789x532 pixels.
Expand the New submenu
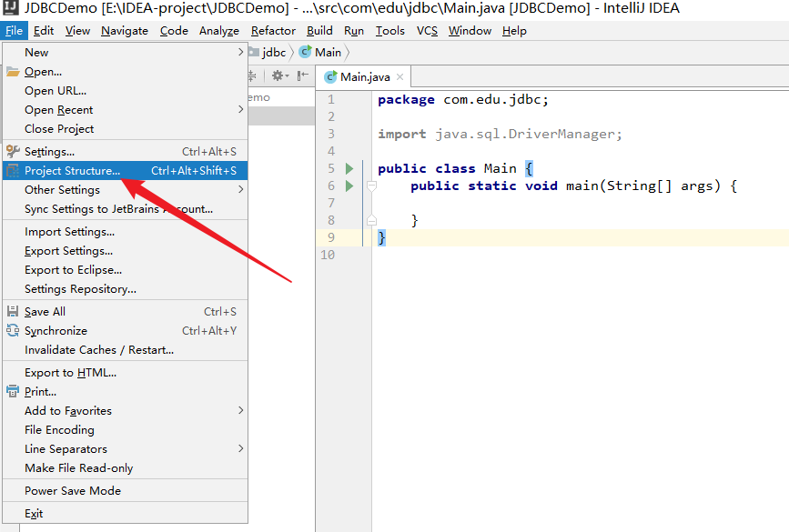coord(240,52)
